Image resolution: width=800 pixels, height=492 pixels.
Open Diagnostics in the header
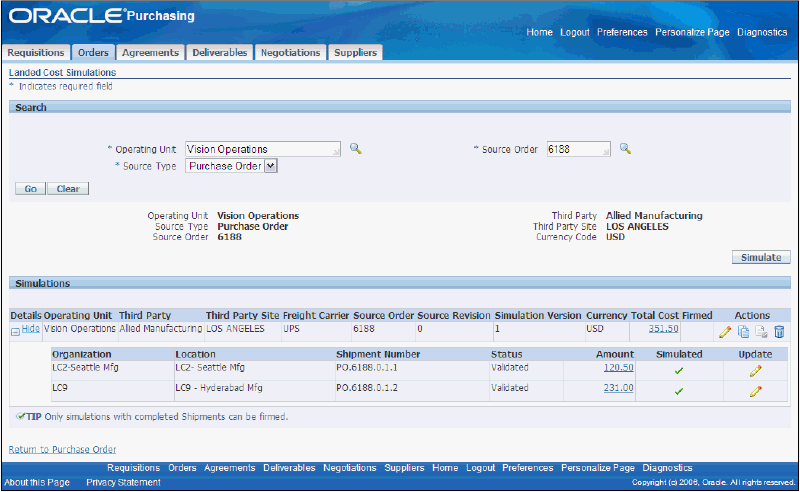762,32
